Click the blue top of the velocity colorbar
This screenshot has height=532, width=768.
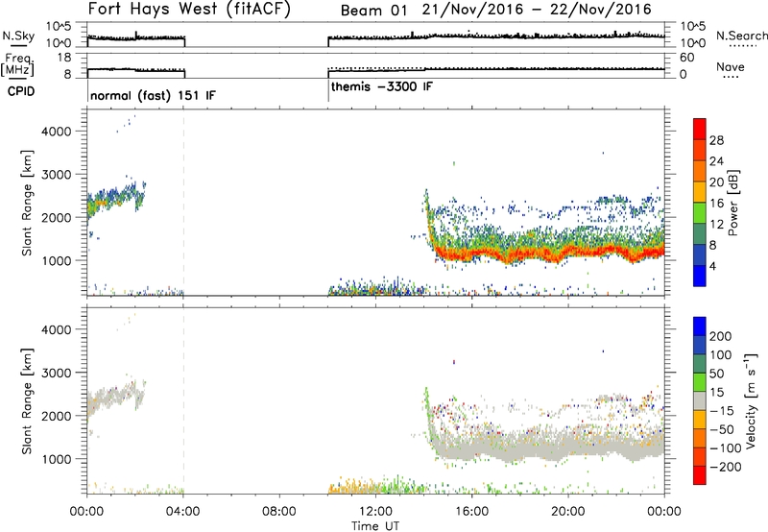coord(700,326)
